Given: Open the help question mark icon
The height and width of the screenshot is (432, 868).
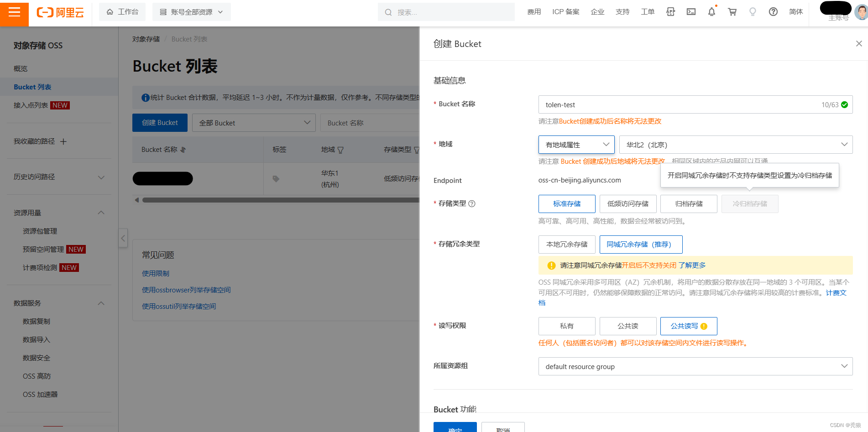Looking at the screenshot, I should [773, 12].
